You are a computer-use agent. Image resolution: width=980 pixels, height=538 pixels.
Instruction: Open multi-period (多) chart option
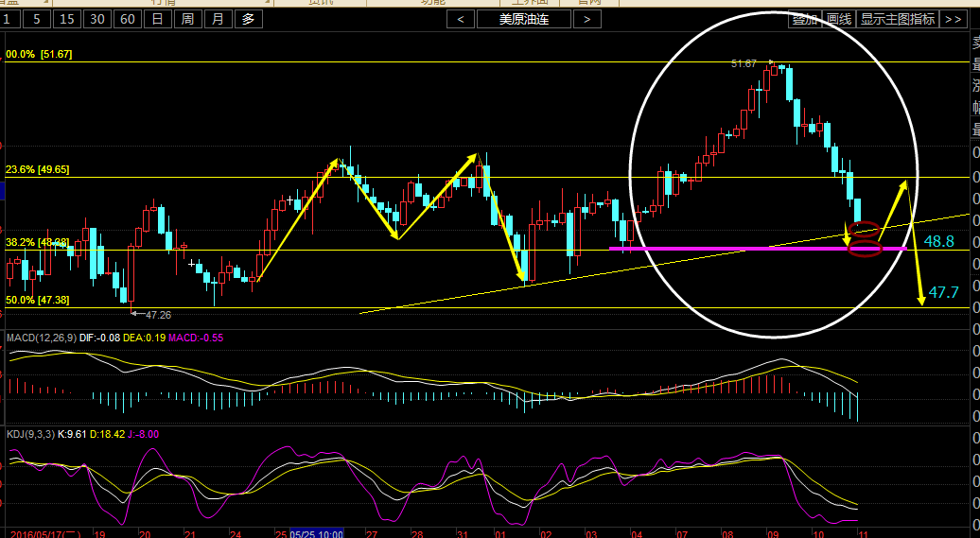point(248,19)
